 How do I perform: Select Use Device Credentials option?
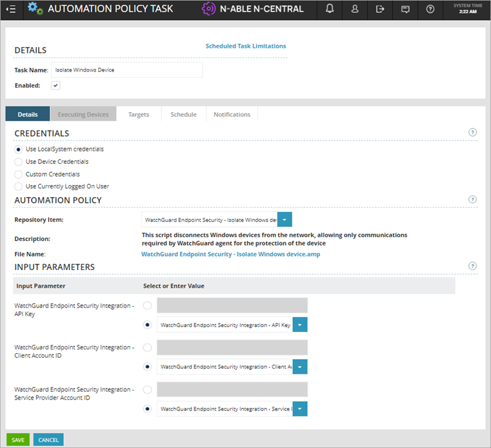tap(19, 162)
